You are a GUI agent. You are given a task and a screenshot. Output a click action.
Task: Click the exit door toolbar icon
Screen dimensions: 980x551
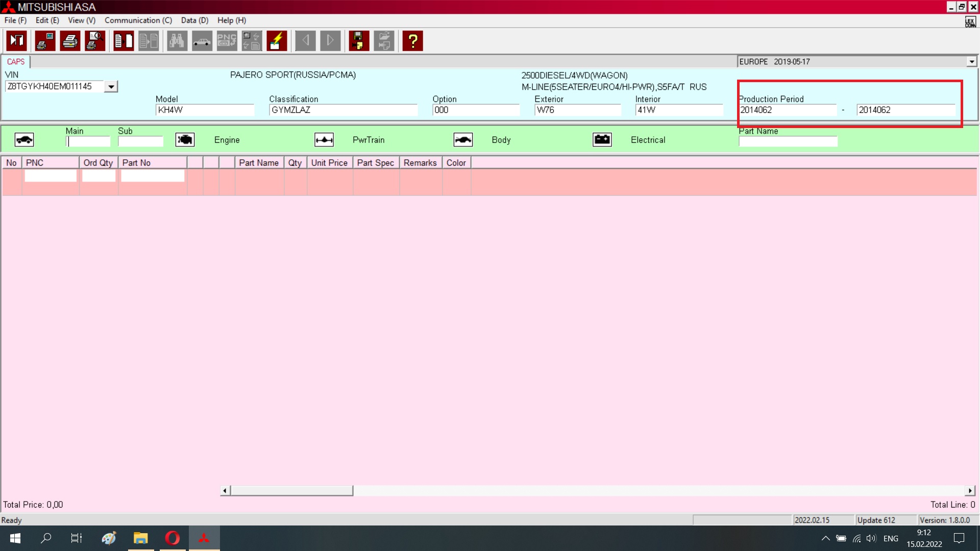[17, 41]
